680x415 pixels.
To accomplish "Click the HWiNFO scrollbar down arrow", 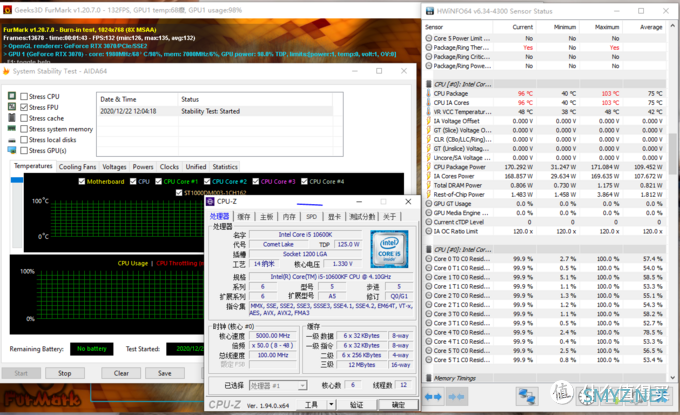I will pyautogui.click(x=672, y=378).
